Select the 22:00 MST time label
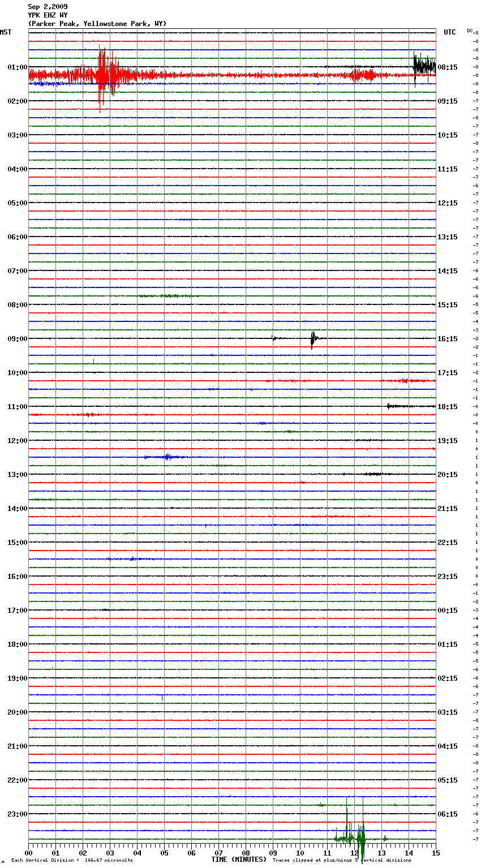The image size is (481, 868). (x=18, y=780)
